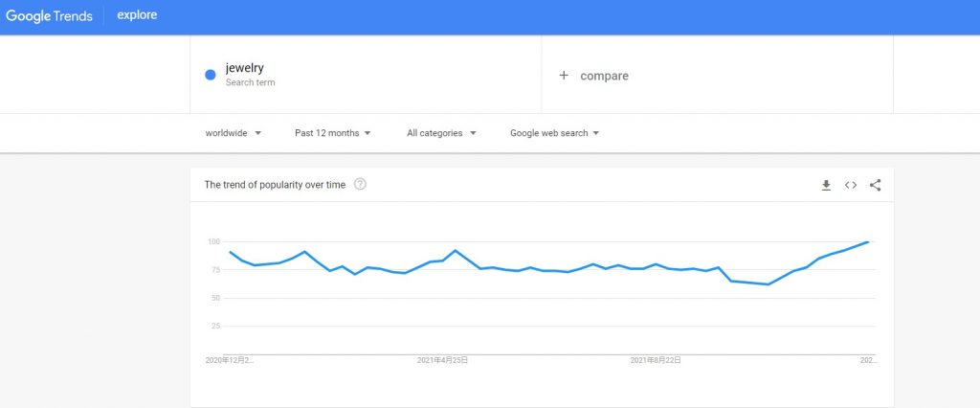Select the 2021年8月22日 date marker
This screenshot has height=408, width=980.
[656, 360]
